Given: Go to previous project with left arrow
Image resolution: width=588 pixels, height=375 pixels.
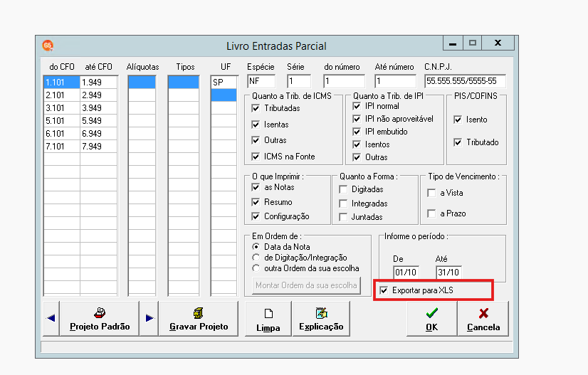Looking at the screenshot, I should pyautogui.click(x=51, y=318).
